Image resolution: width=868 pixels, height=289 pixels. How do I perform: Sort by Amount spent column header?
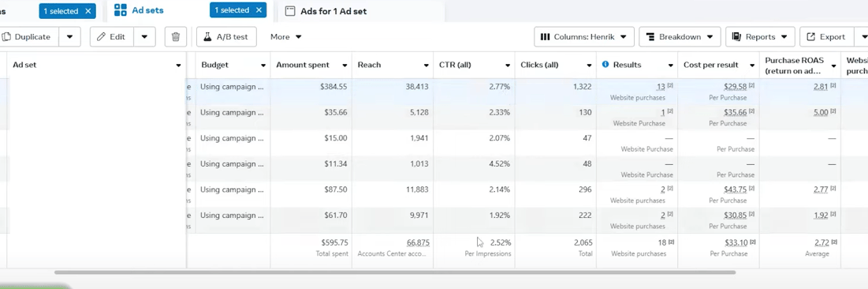(303, 65)
